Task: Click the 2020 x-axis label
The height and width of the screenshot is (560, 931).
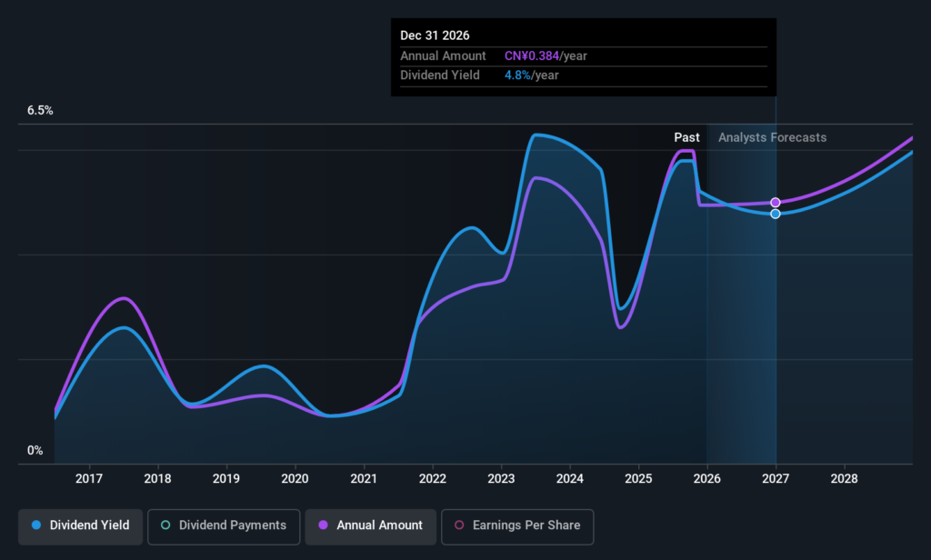Action: coord(295,478)
